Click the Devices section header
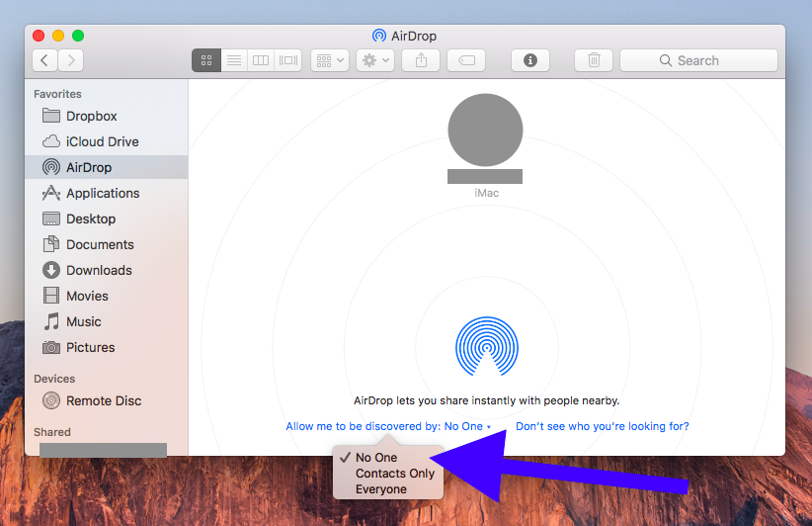 [x=54, y=379]
